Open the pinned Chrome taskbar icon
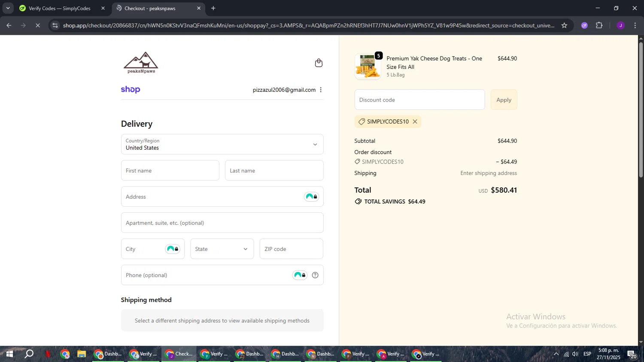 pos(65,354)
